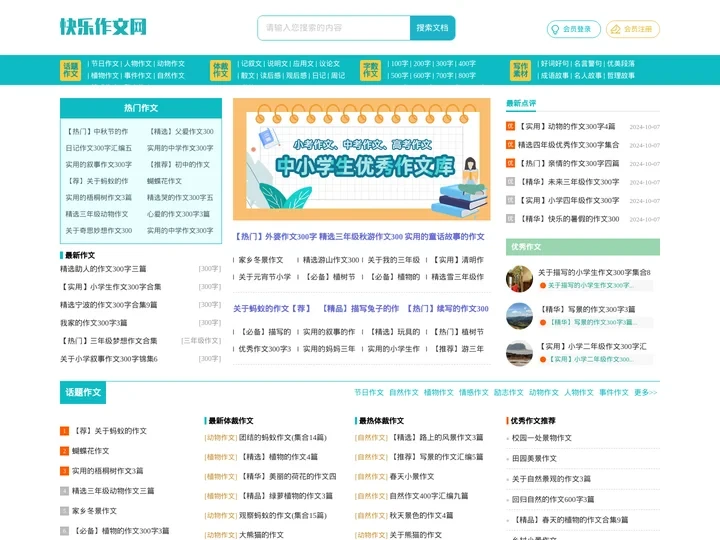This screenshot has width=720, height=540.
Task: Click the 体裁作文 yellow category badge
Action: click(x=220, y=70)
